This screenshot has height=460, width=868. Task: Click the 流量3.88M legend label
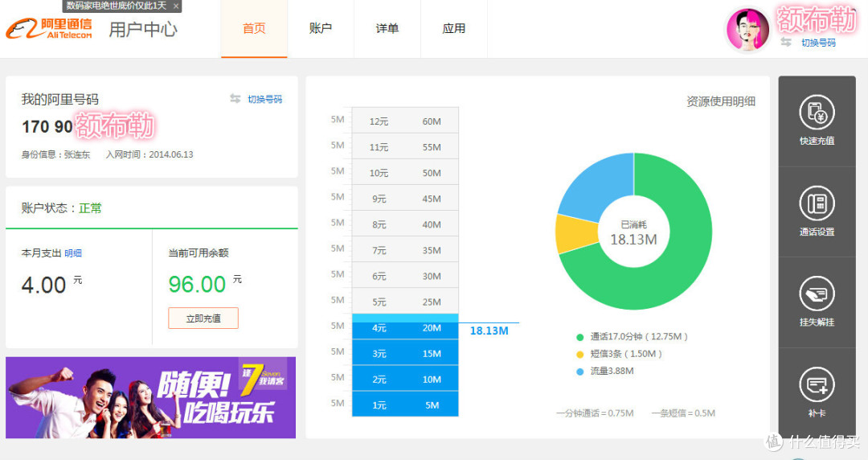coord(612,371)
